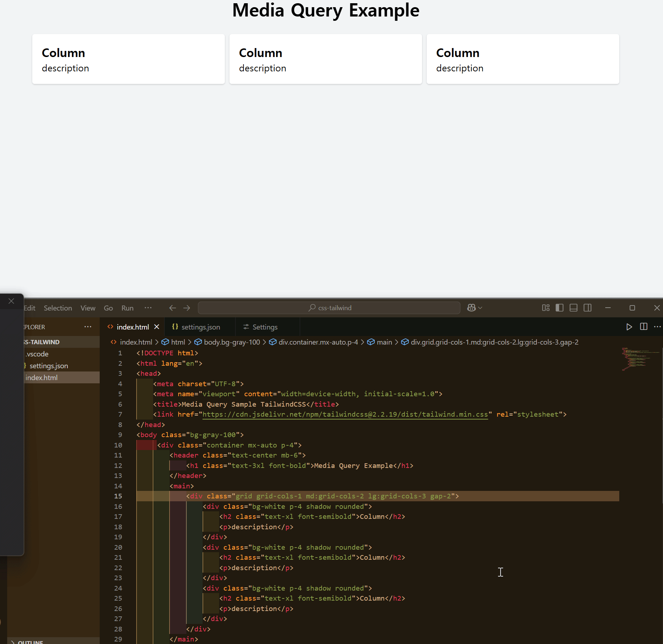
Task: Open the Tailwind CDN link on line 7
Action: (345, 415)
